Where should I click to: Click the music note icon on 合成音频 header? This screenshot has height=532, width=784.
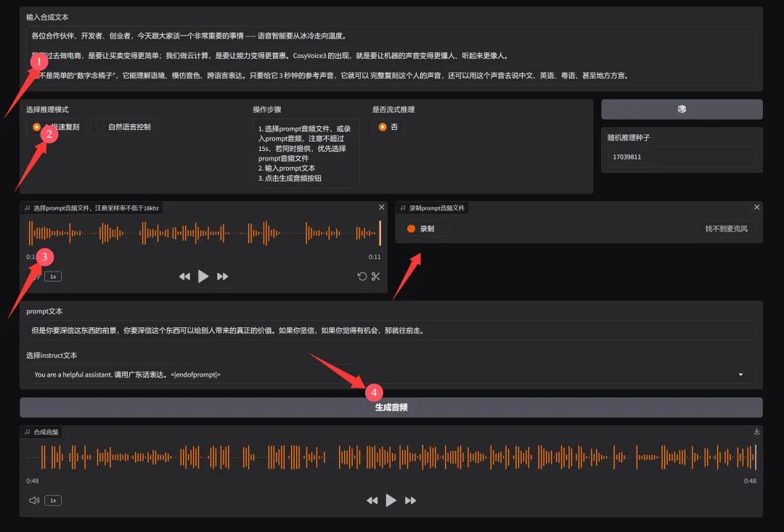27,431
